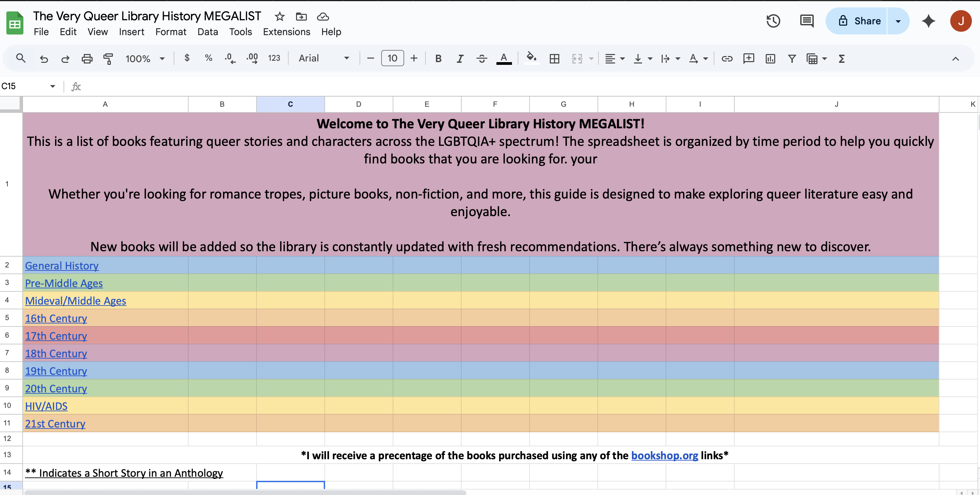Click the functions sigma icon
The width and height of the screenshot is (980, 495).
point(841,58)
